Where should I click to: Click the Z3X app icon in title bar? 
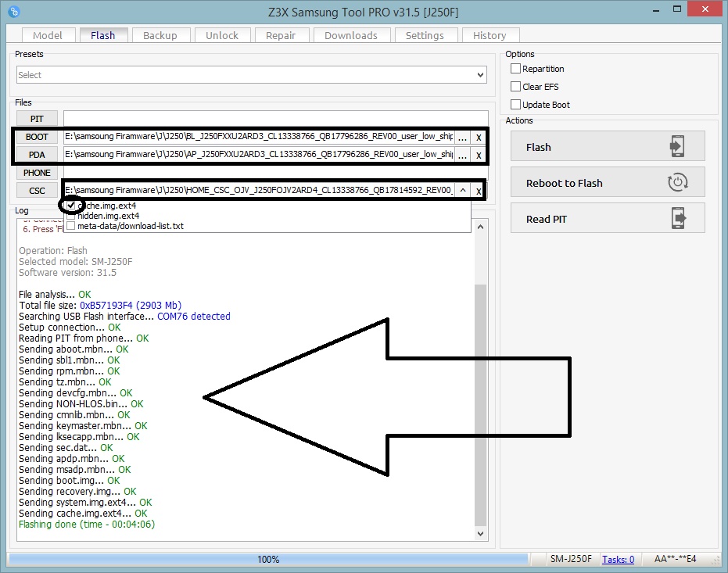tap(14, 11)
